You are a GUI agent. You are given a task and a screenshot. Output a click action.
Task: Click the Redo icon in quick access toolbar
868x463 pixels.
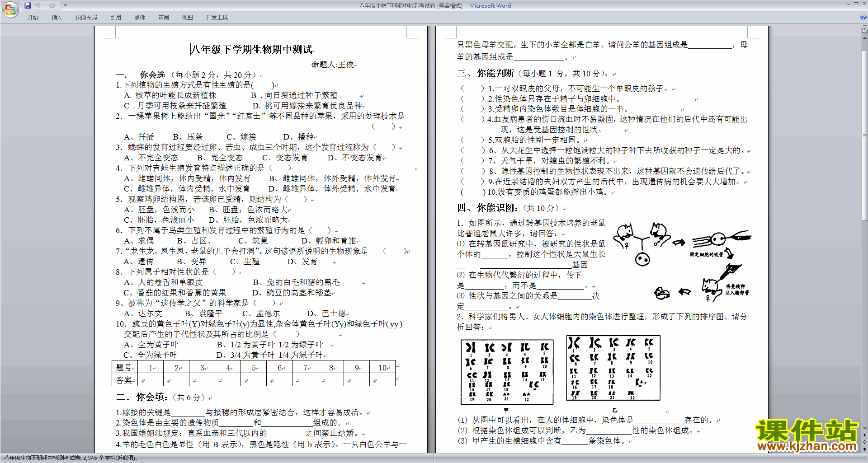coord(52,5)
